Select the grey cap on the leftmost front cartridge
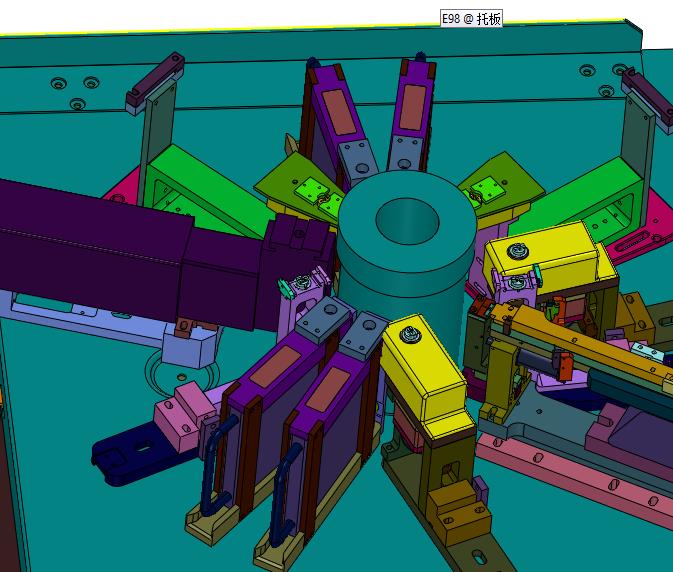This screenshot has height=572, width=673. (x=323, y=318)
